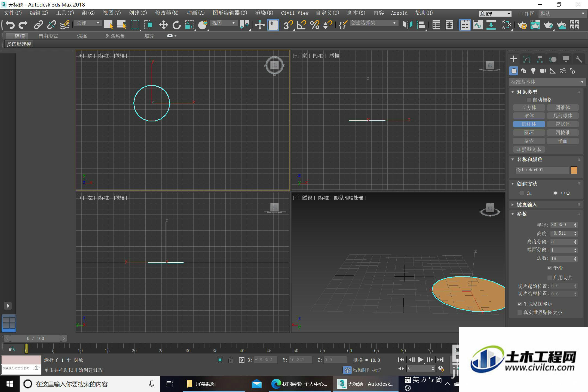
Task: Select the Unlink selection icon
Action: [x=51, y=25]
